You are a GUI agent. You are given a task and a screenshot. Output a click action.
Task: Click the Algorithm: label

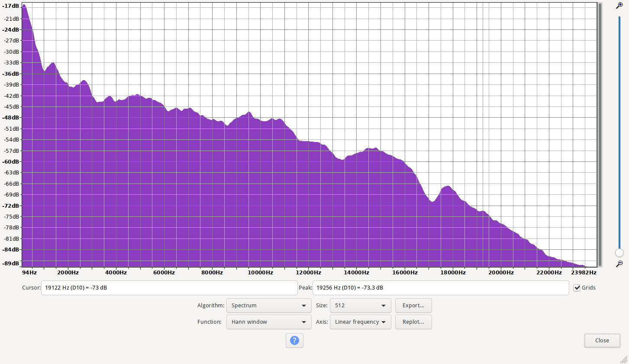pyautogui.click(x=211, y=306)
